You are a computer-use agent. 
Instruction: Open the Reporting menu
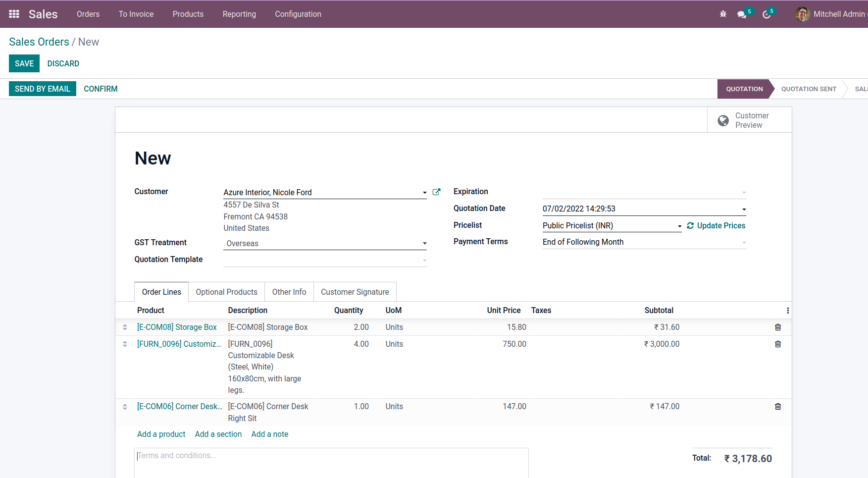click(x=239, y=14)
